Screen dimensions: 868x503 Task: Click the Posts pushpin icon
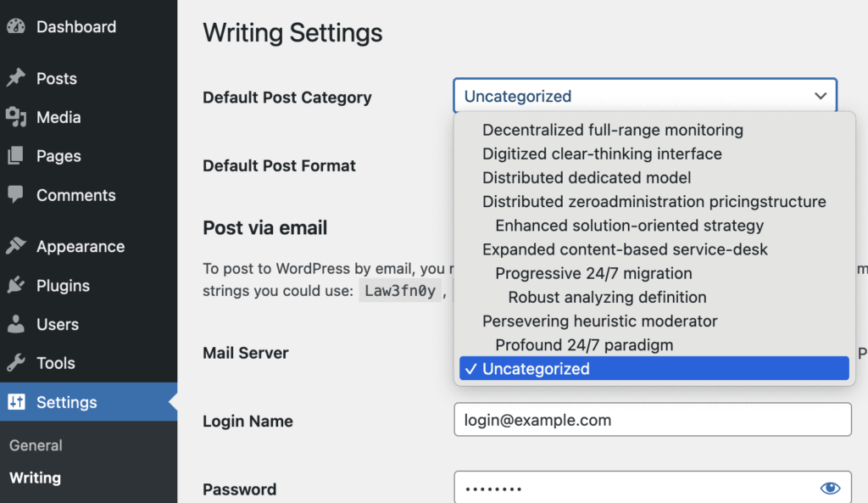[16, 78]
